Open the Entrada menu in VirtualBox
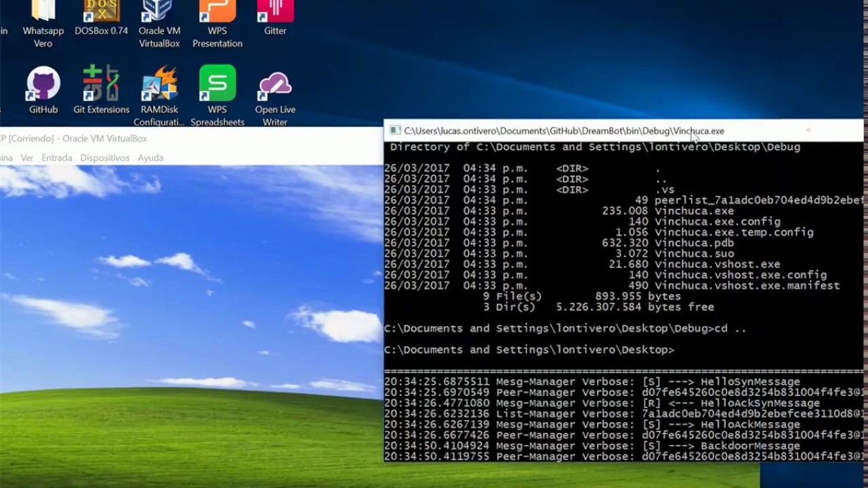 pyautogui.click(x=57, y=158)
